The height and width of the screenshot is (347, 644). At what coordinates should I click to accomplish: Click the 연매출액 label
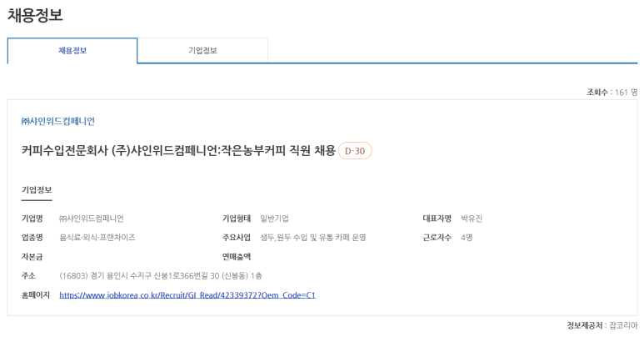(236, 257)
